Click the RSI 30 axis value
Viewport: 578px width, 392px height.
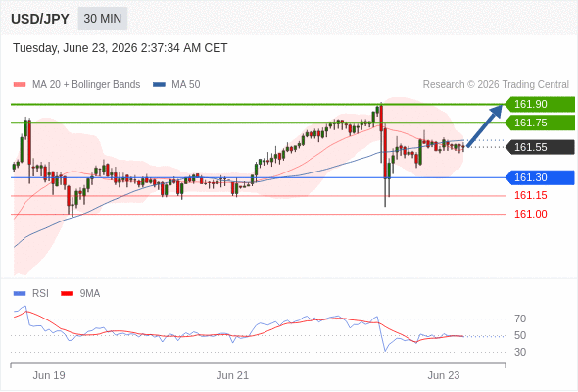click(x=520, y=352)
